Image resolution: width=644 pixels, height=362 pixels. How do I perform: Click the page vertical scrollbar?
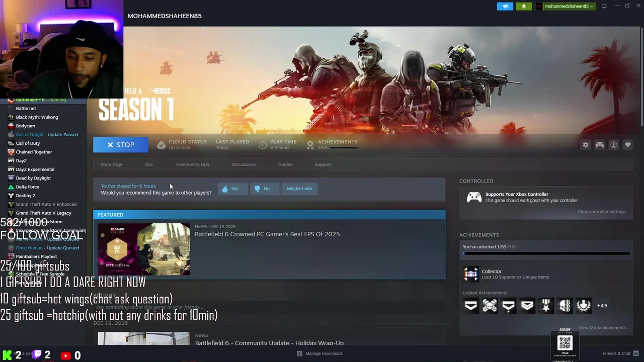pyautogui.click(x=641, y=75)
